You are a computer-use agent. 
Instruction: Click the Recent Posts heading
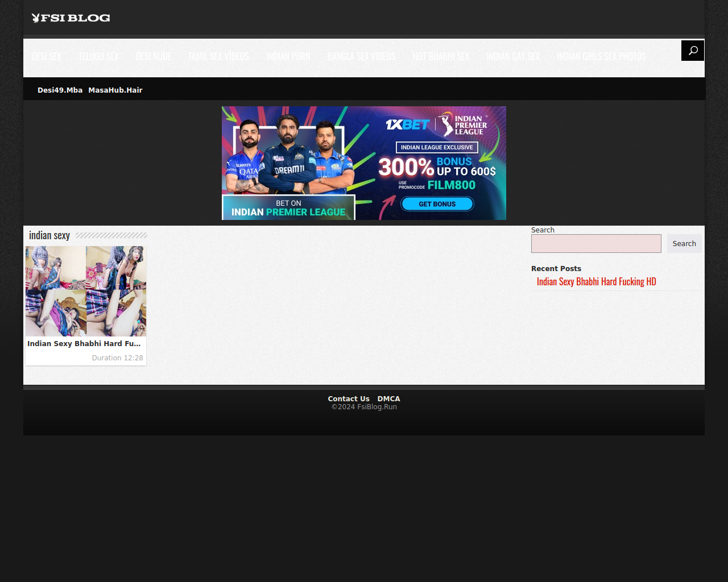[556, 269]
